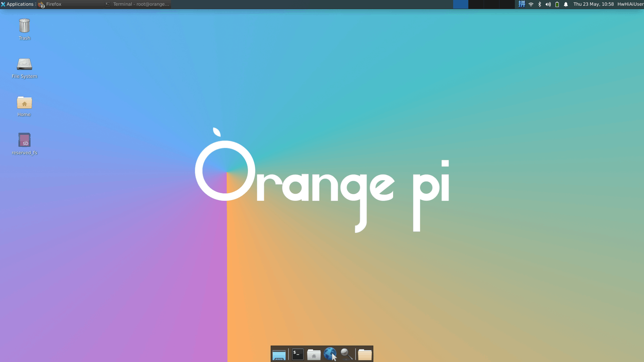Switch to the fourth workspace in pager
Image resolution: width=644 pixels, height=362 pixels.
[x=507, y=4]
